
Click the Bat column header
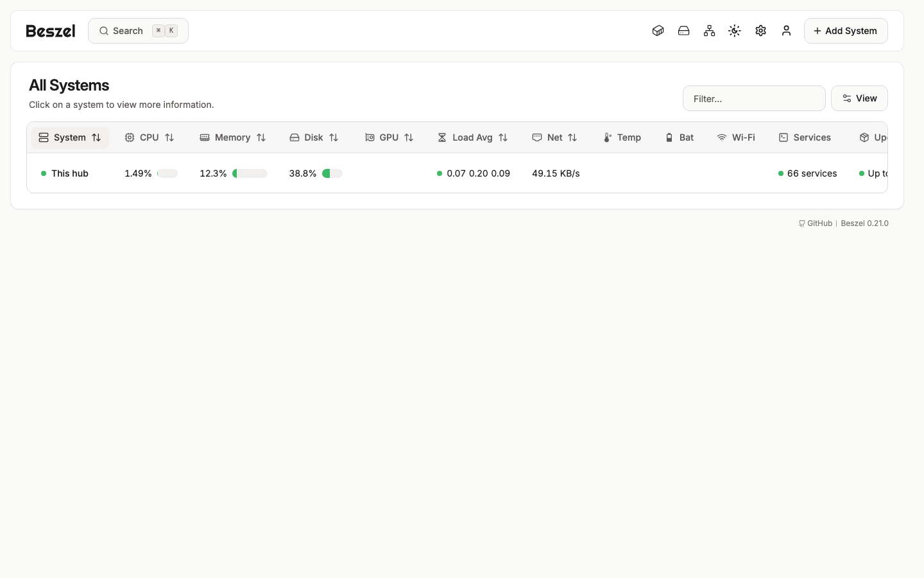tap(680, 137)
